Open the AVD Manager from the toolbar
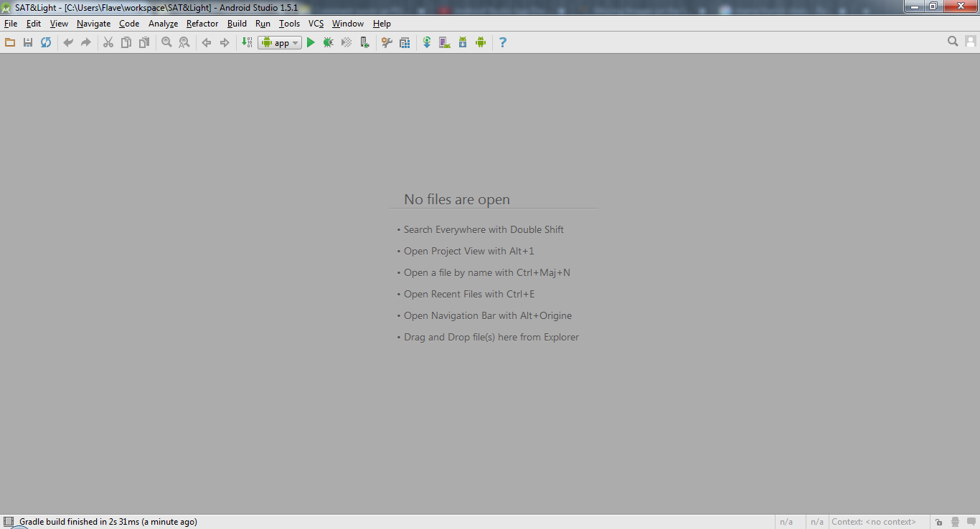The height and width of the screenshot is (529, 980). click(x=445, y=43)
